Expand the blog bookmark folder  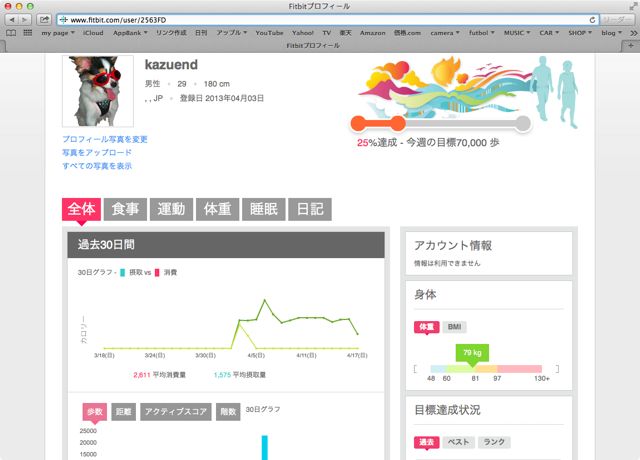tap(611, 33)
